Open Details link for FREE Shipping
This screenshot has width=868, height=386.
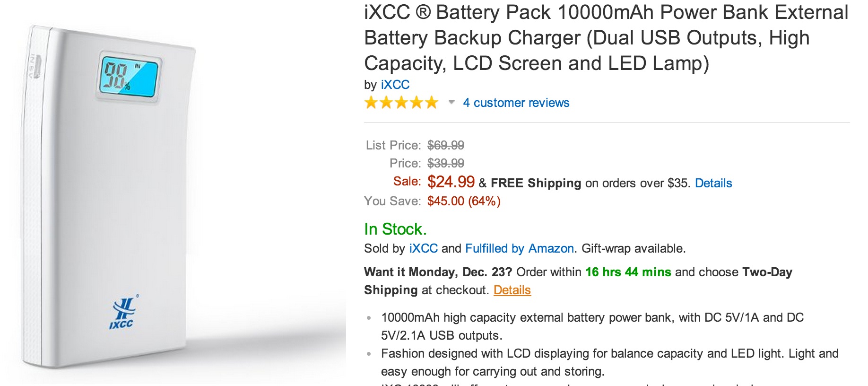[x=714, y=183]
